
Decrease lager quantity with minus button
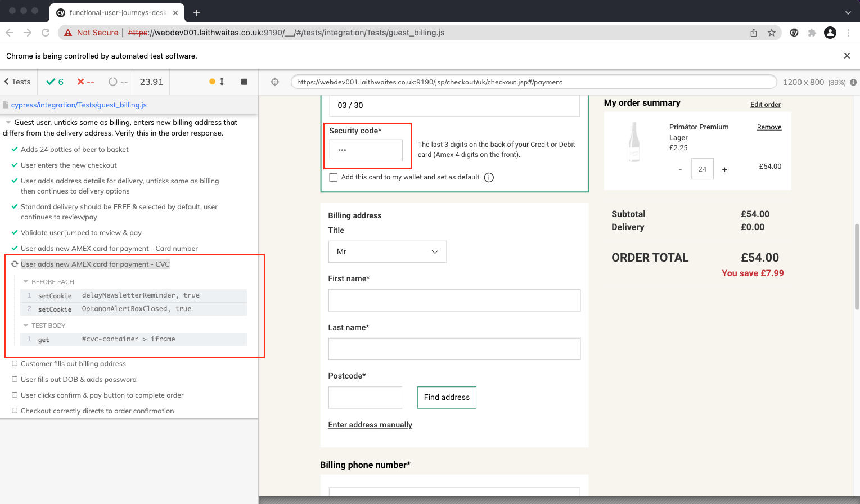(x=680, y=169)
